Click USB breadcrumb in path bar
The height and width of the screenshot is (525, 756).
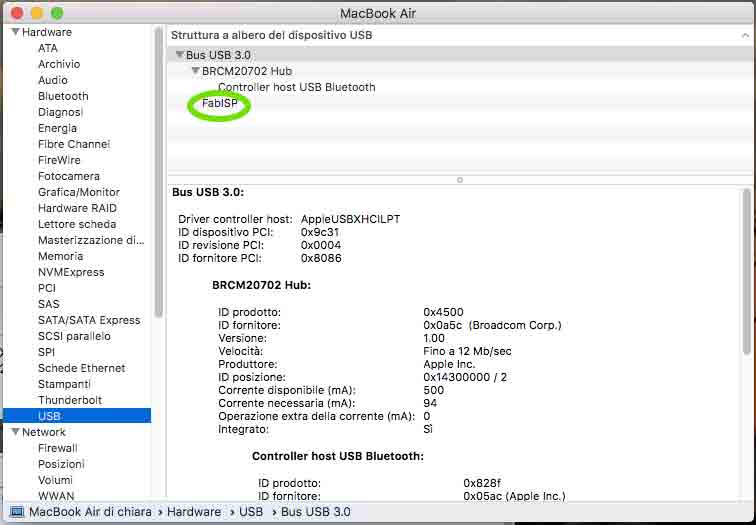[x=251, y=512]
